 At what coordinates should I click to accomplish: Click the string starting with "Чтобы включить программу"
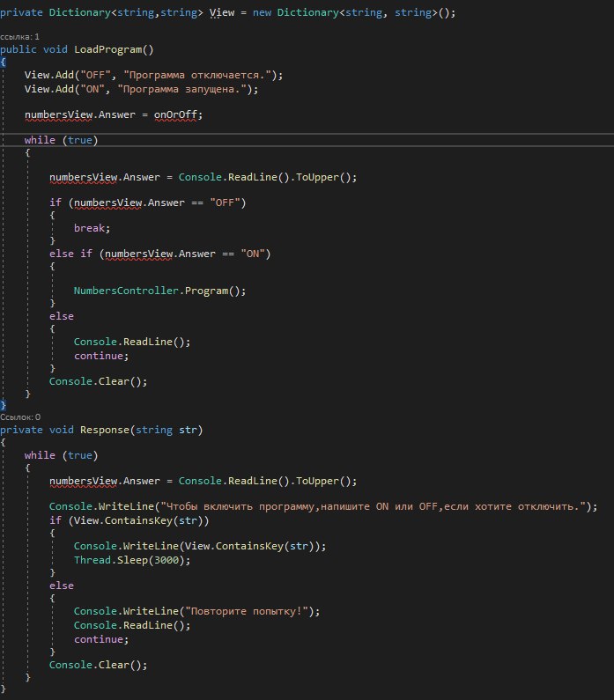pos(373,506)
